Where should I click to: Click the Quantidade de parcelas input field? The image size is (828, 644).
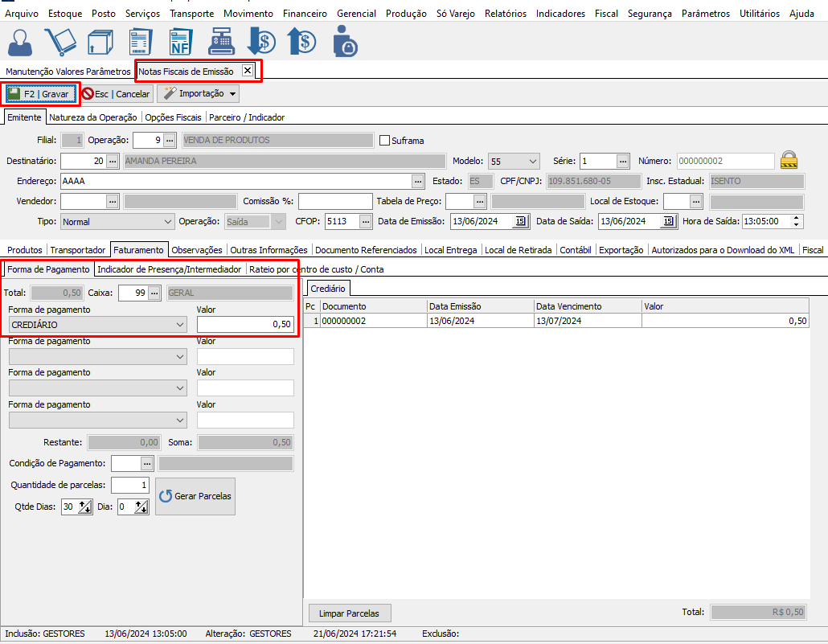pyautogui.click(x=129, y=485)
